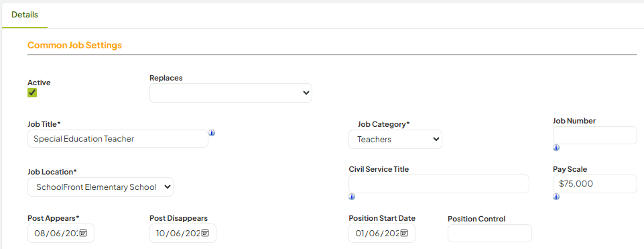Image resolution: width=644 pixels, height=249 pixels.
Task: Open the Post Disappears calendar picker
Action: click(x=205, y=233)
